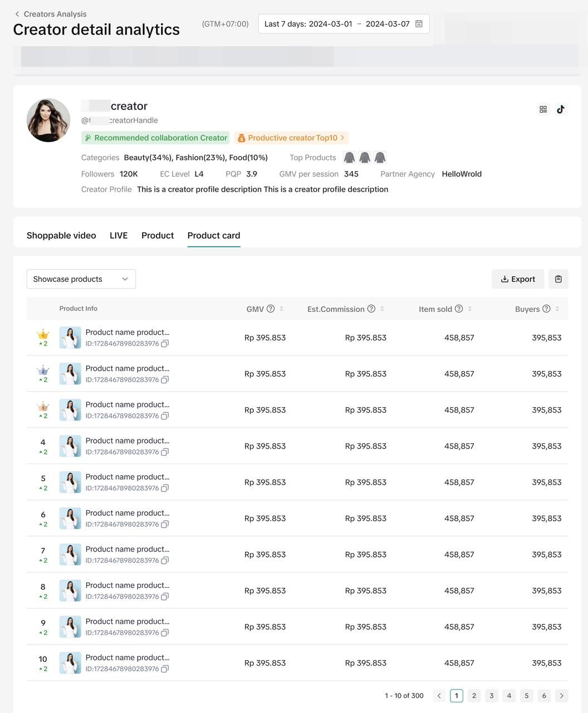Image resolution: width=588 pixels, height=713 pixels.
Task: Open GMV column help tooltip icon
Action: click(271, 309)
